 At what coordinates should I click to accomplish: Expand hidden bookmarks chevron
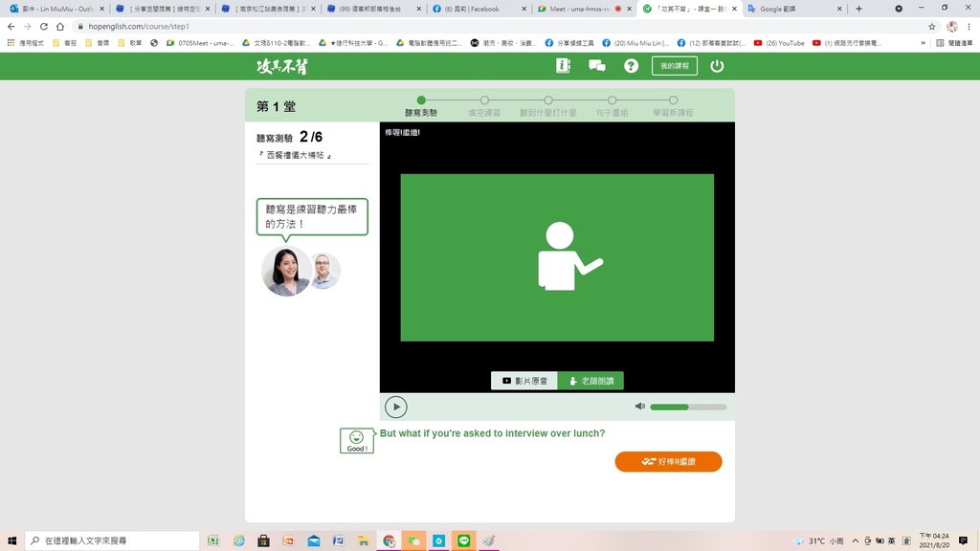click(924, 43)
